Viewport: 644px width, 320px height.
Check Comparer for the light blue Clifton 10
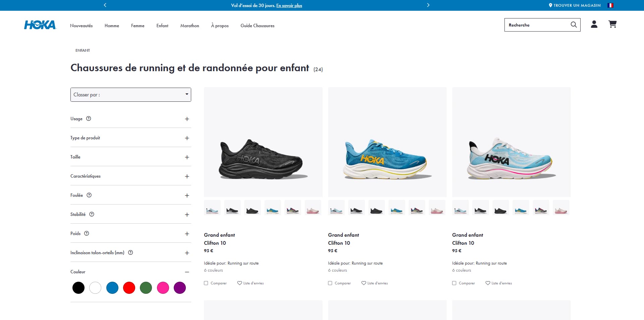454,283
